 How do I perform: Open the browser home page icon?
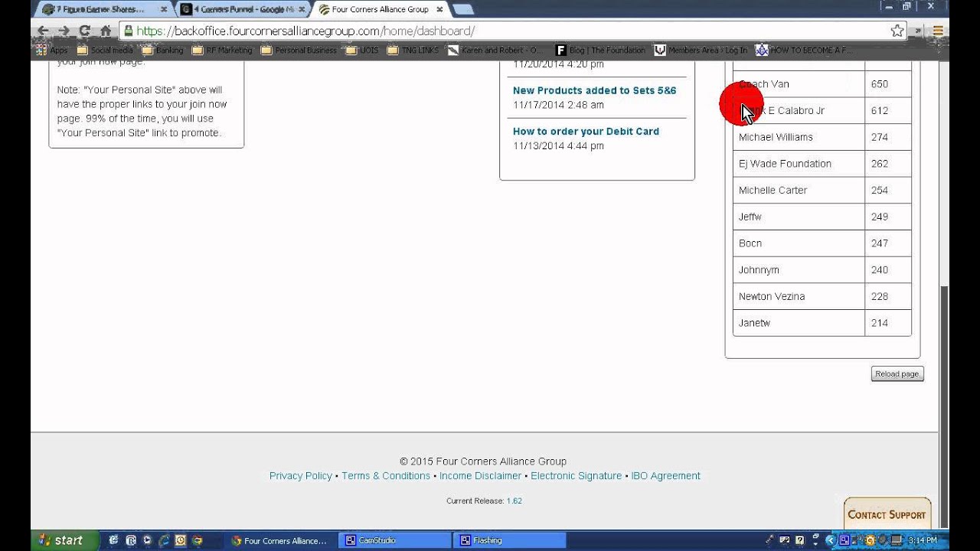[x=105, y=31]
